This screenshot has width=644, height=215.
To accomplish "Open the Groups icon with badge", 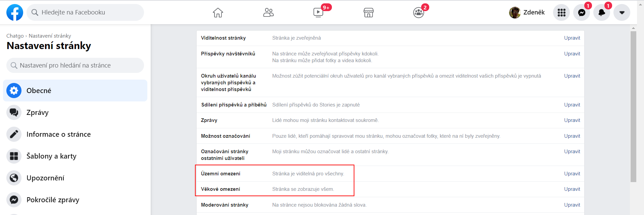I will 418,13.
